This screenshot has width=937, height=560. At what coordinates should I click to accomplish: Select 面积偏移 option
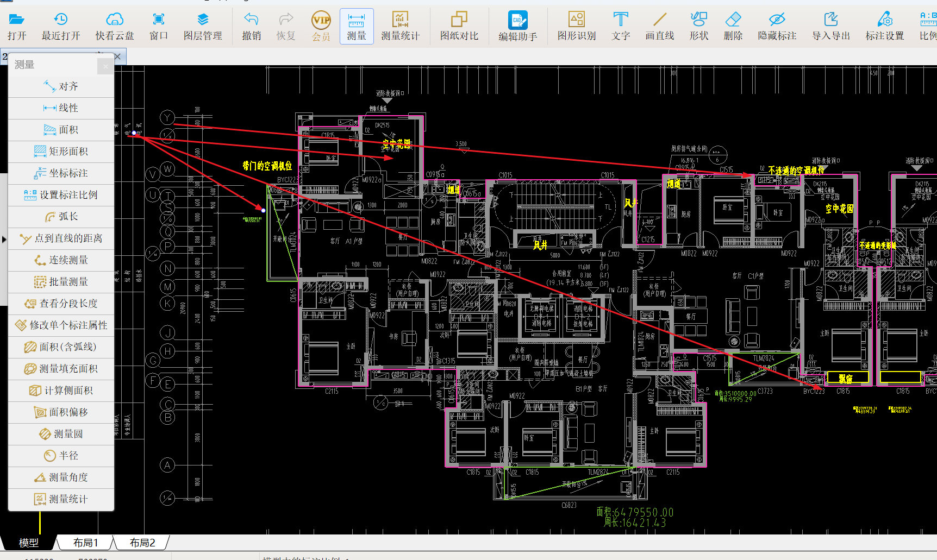click(61, 412)
